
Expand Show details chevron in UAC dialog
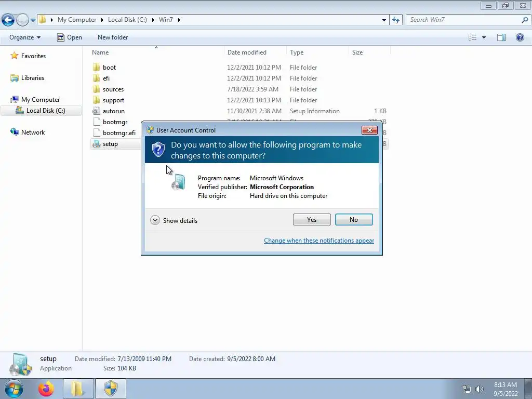click(155, 220)
